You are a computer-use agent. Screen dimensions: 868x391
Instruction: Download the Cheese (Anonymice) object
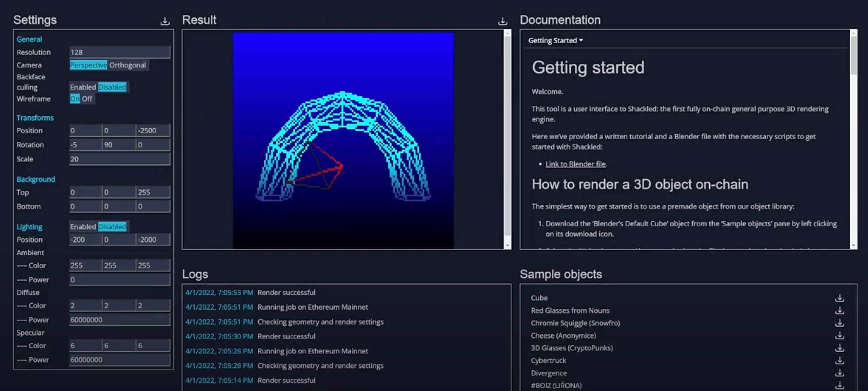click(839, 336)
